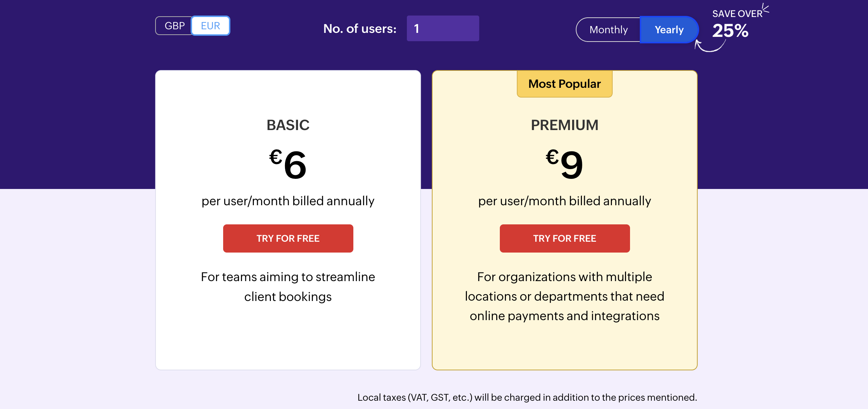Select the Most Popular badge
Screen dimensions: 868x409
click(x=564, y=83)
